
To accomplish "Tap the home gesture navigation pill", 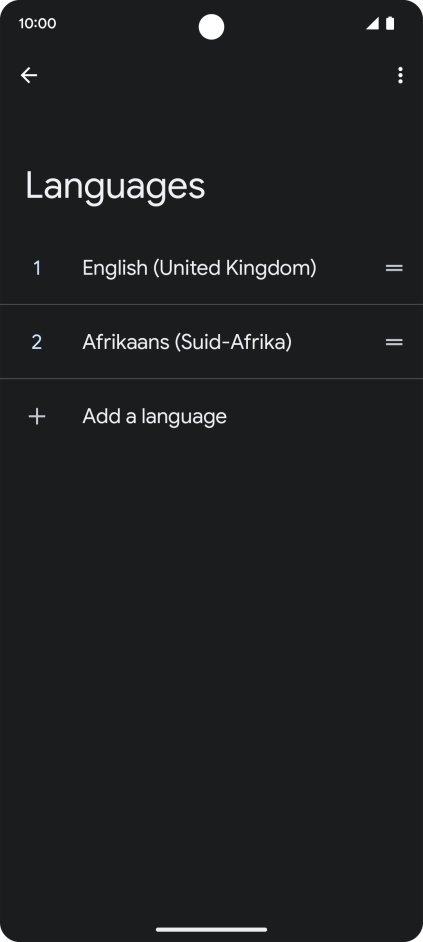I will pos(212,929).
